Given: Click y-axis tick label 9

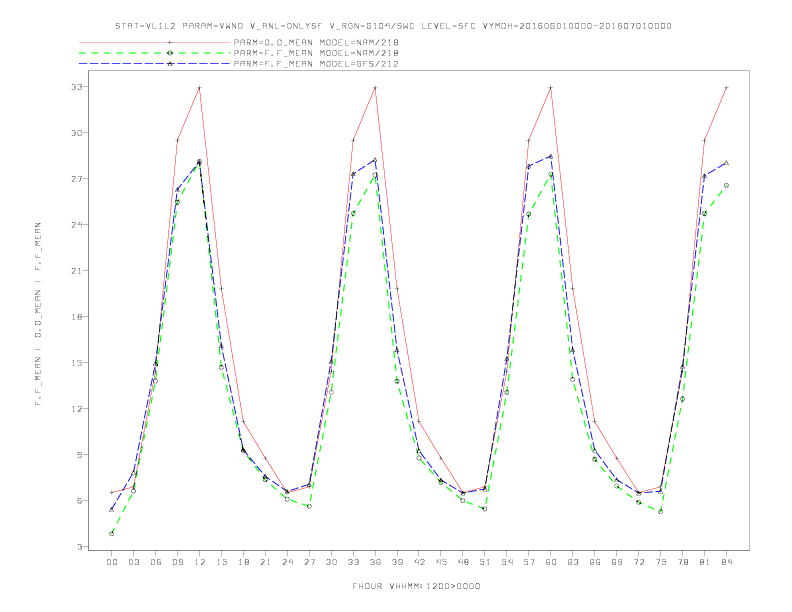Looking at the screenshot, I should 80,454.
